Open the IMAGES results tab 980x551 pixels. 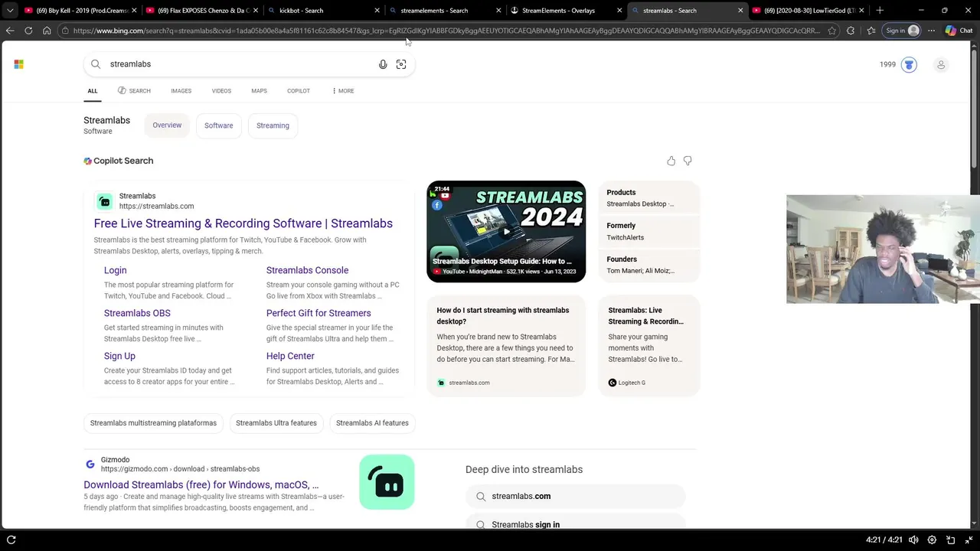[181, 91]
